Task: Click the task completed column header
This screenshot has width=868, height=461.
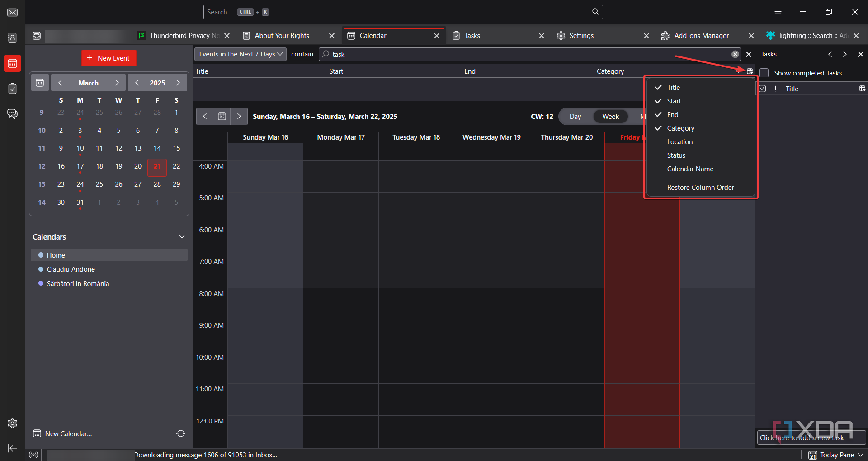Action: (762, 89)
